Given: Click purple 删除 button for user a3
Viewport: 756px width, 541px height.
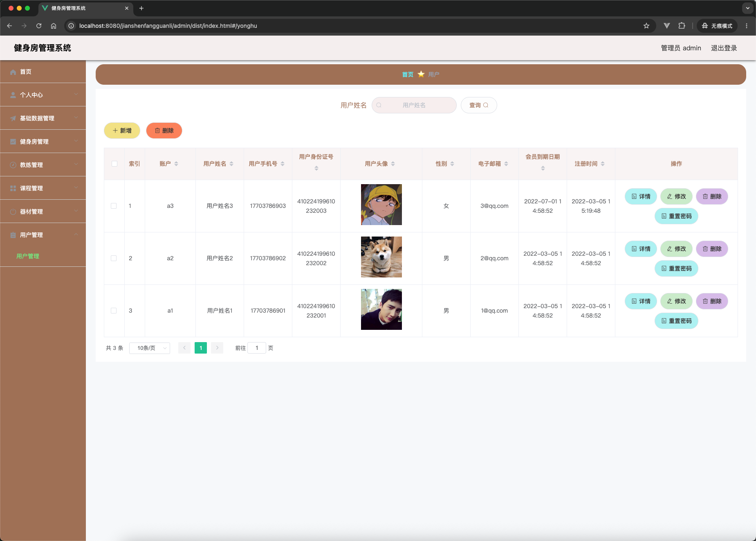Looking at the screenshot, I should click(x=712, y=196).
